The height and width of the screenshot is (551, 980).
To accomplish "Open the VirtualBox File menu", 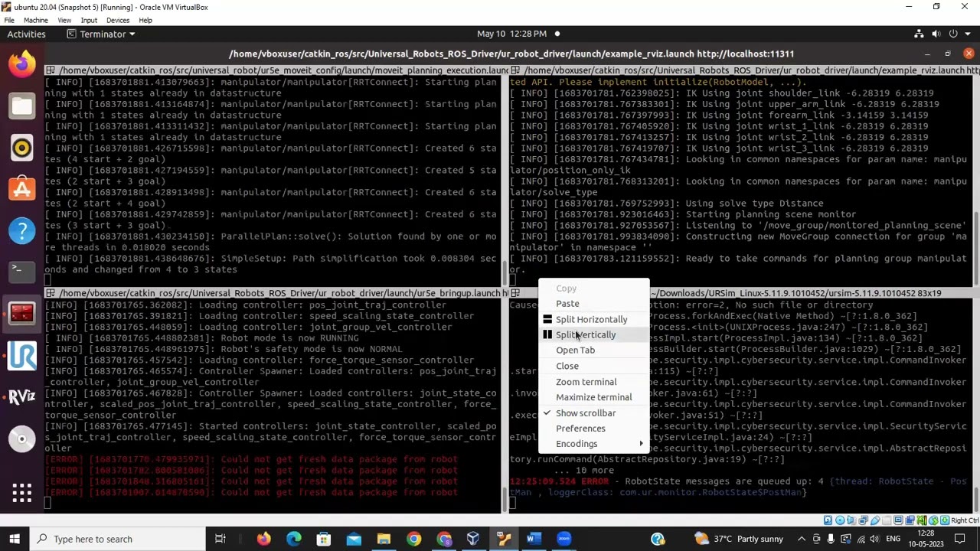I will 9,21.
